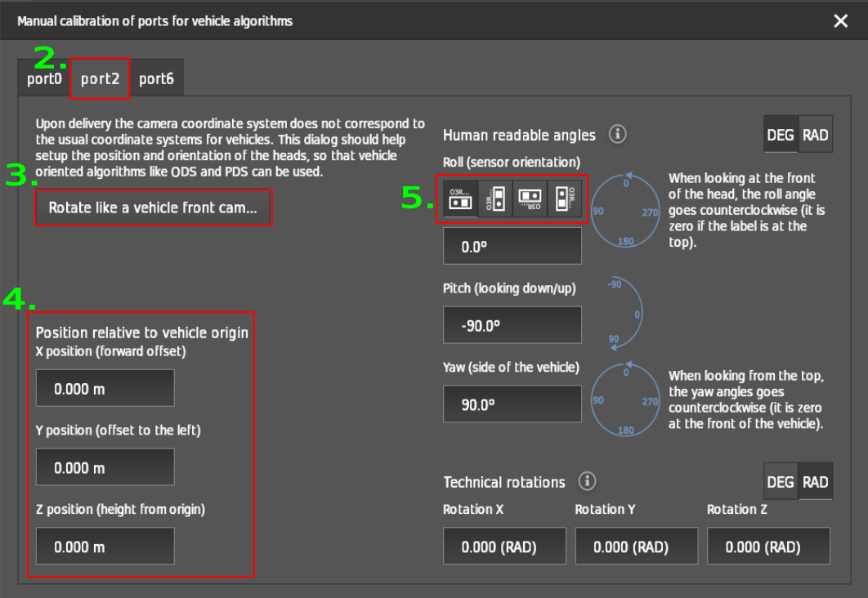This screenshot has width=868, height=598.
Task: Close the manual calibration dialog
Action: [840, 20]
